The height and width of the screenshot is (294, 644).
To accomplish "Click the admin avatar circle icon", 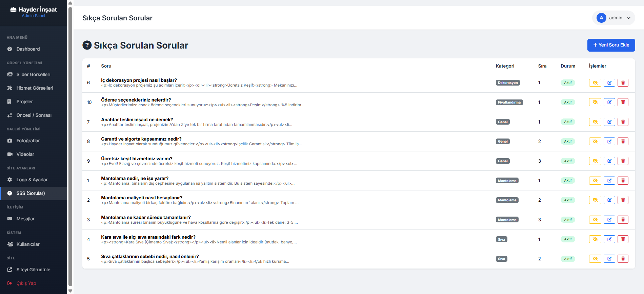I will 601,18.
